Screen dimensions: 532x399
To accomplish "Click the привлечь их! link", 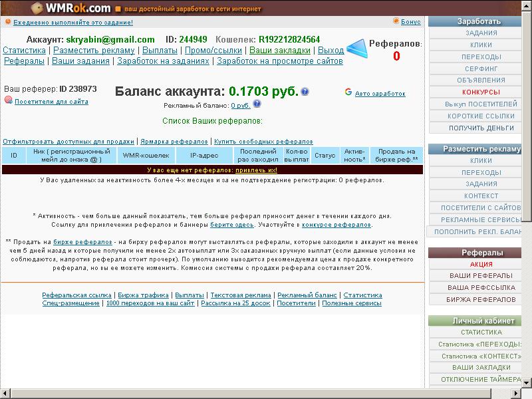I will 256,170.
